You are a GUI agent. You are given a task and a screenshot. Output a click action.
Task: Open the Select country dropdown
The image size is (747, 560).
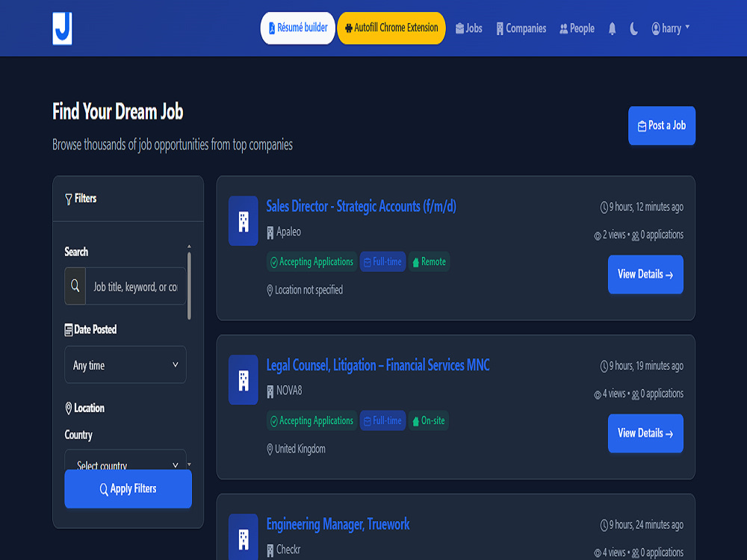pos(125,460)
